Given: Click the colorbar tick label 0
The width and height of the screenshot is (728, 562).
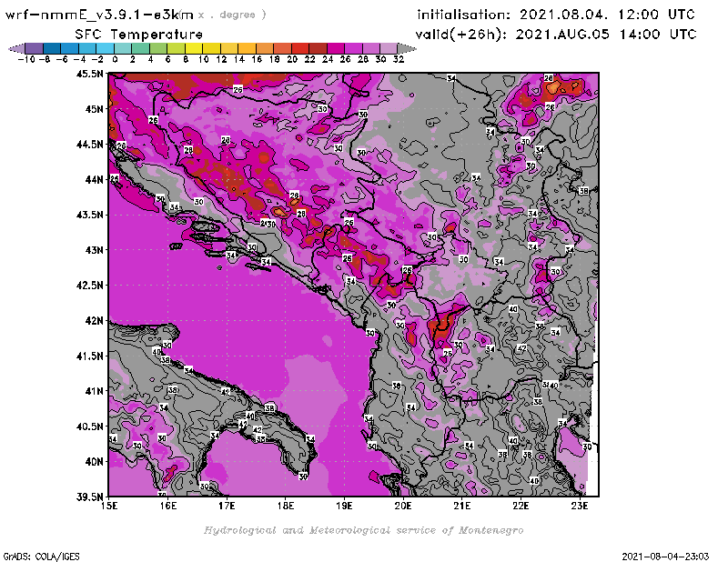Looking at the screenshot, I should point(115,59).
